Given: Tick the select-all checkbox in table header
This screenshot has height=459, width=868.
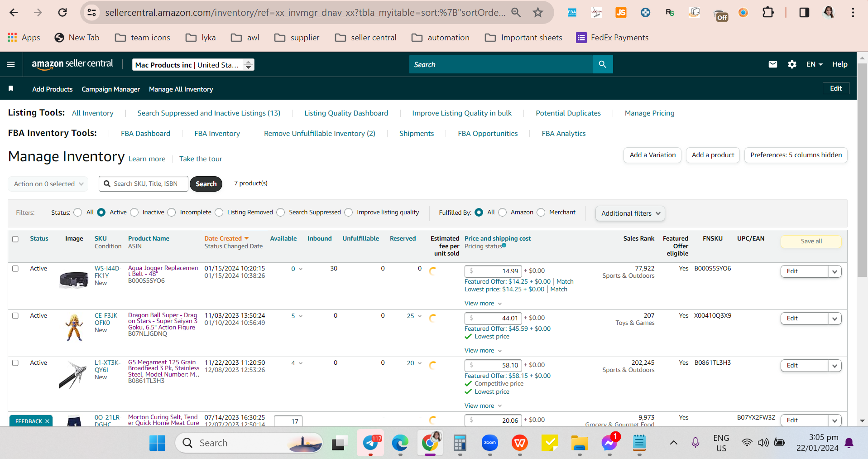Looking at the screenshot, I should coord(15,239).
